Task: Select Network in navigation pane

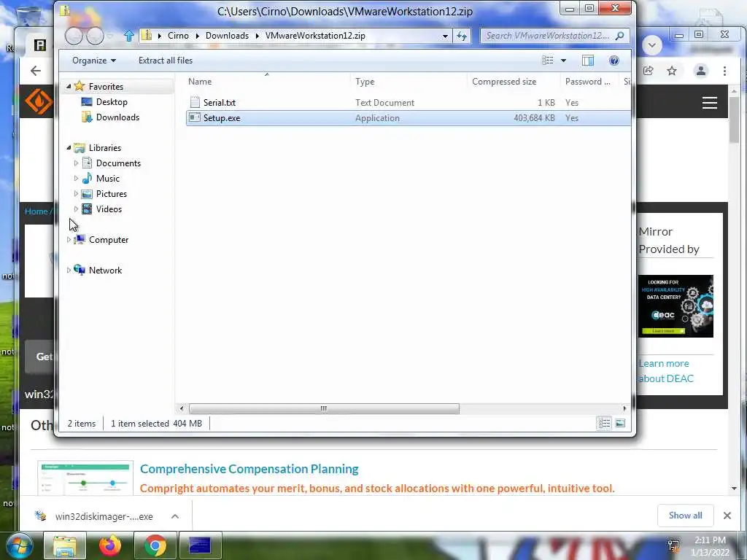Action: [x=105, y=270]
